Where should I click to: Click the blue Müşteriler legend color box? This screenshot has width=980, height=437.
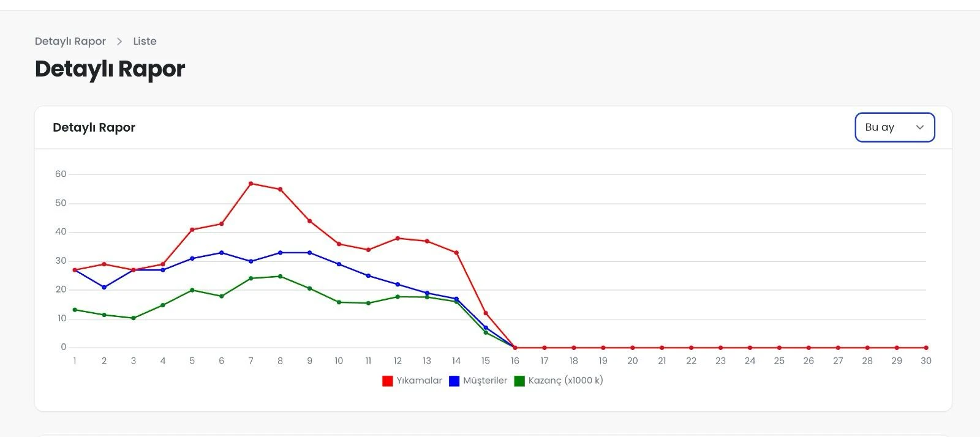pos(454,381)
